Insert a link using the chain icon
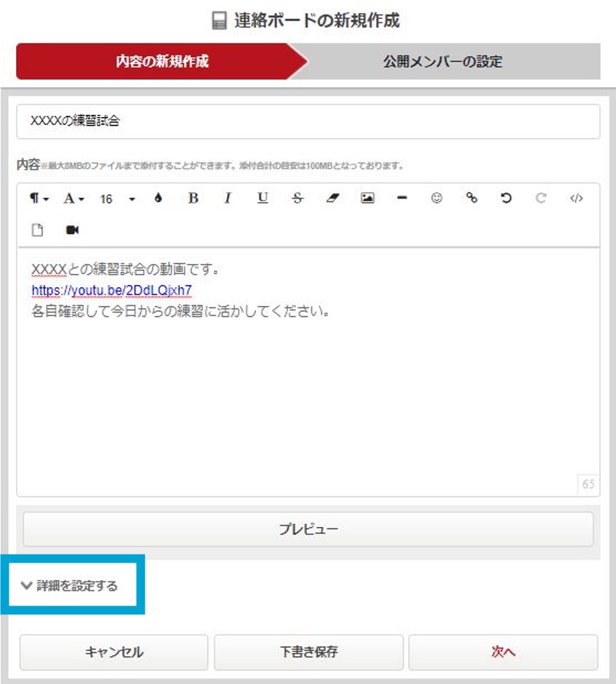Screen dimensions: 616x684 471,198
